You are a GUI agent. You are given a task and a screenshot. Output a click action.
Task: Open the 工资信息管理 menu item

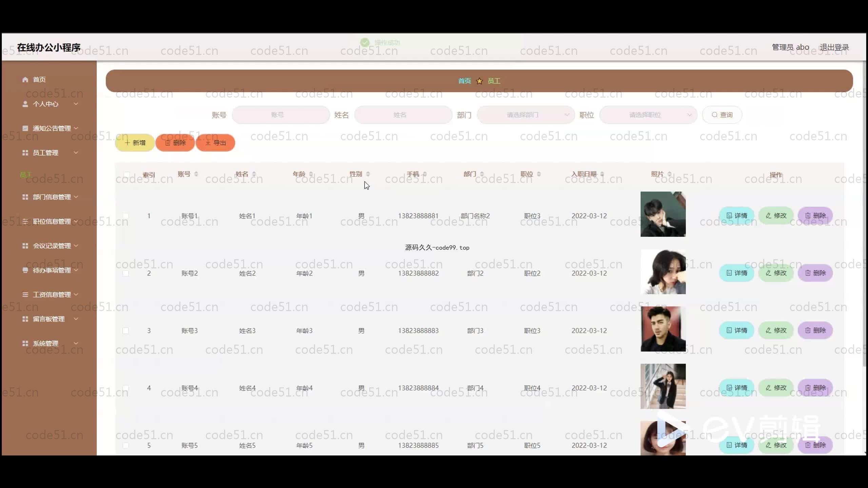[x=49, y=294]
